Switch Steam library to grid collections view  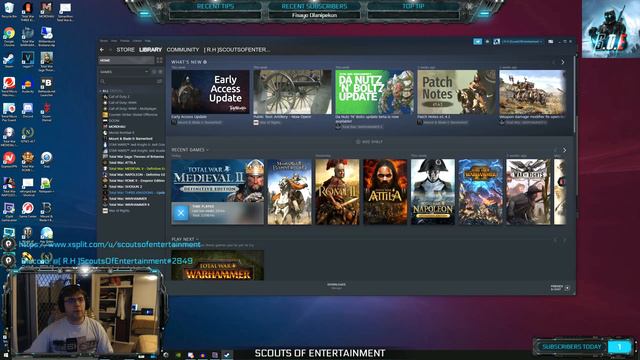159,60
